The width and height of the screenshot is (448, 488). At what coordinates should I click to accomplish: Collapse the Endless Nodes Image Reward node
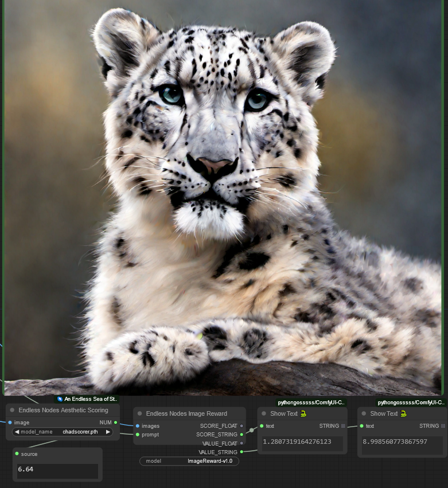140,413
